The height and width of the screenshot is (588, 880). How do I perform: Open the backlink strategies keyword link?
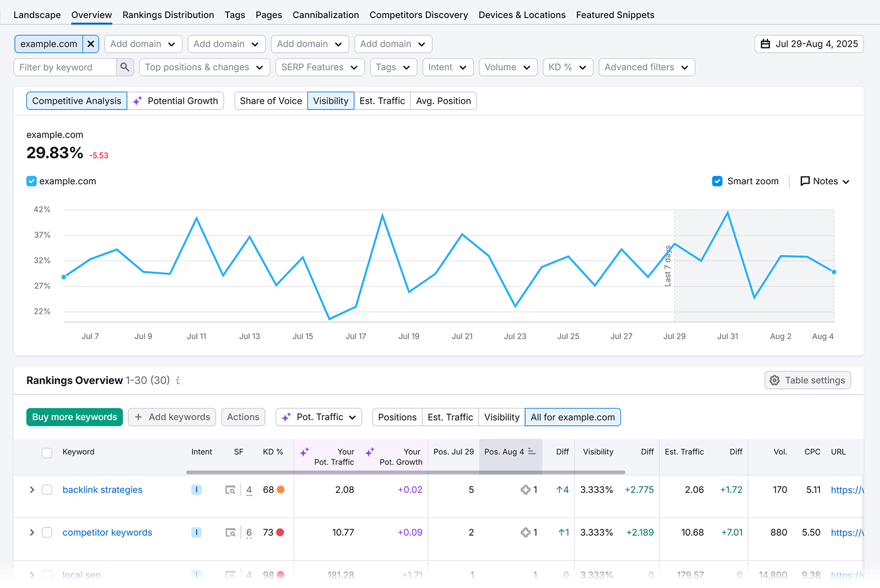[102, 490]
